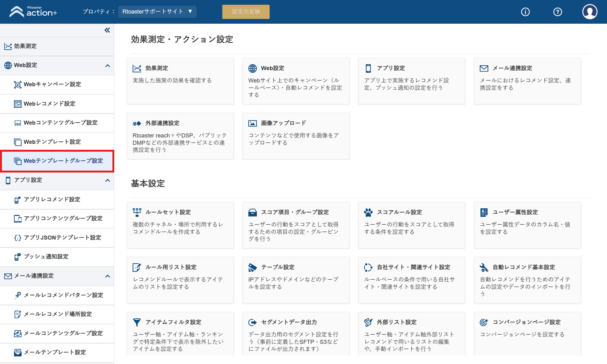The width and height of the screenshot is (607, 364).
Task: Click the アイテムフィルタ設定 funnel icon
Action: click(137, 322)
